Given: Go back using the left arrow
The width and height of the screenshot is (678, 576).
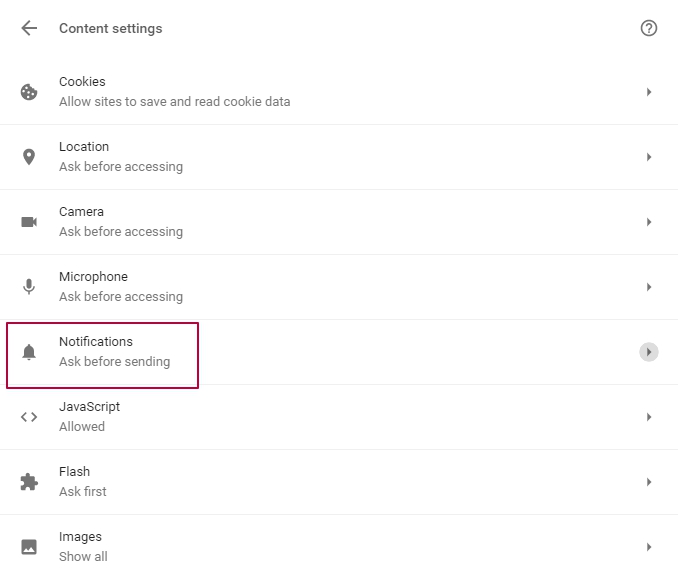Looking at the screenshot, I should [x=29, y=28].
